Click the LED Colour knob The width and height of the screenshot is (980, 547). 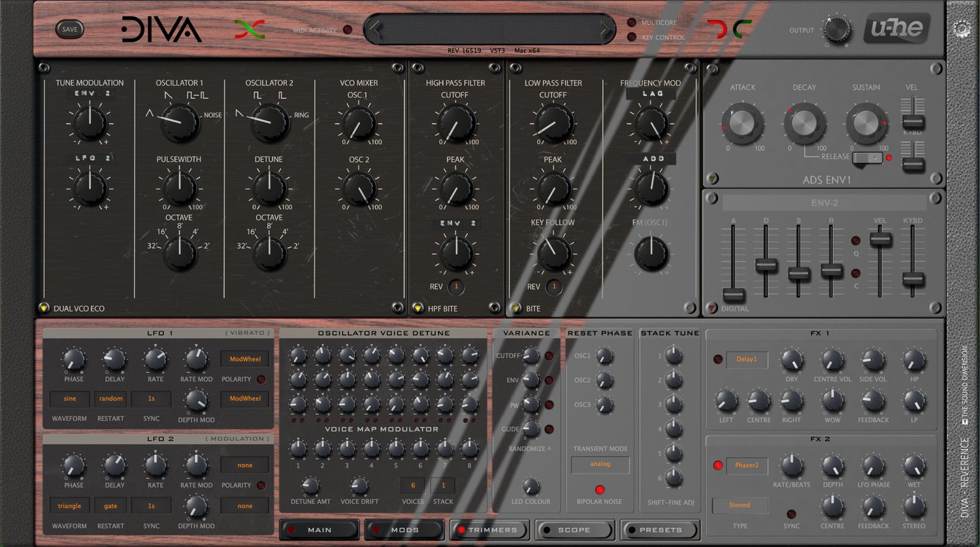coord(531,486)
